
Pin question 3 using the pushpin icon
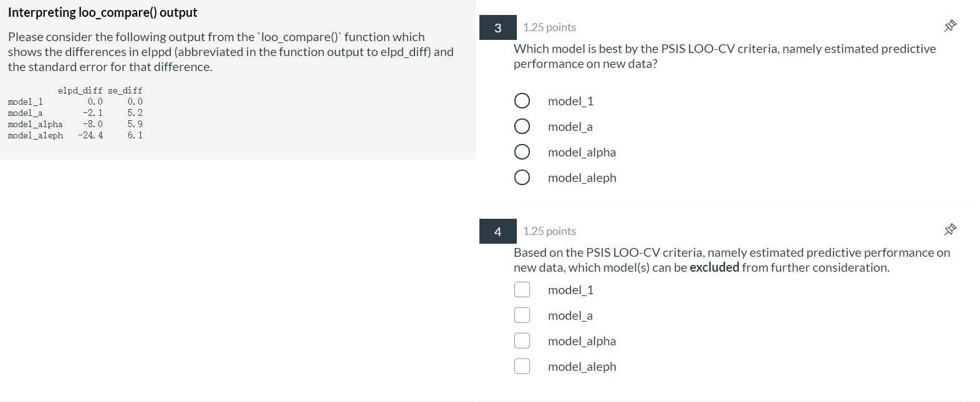pos(950,26)
